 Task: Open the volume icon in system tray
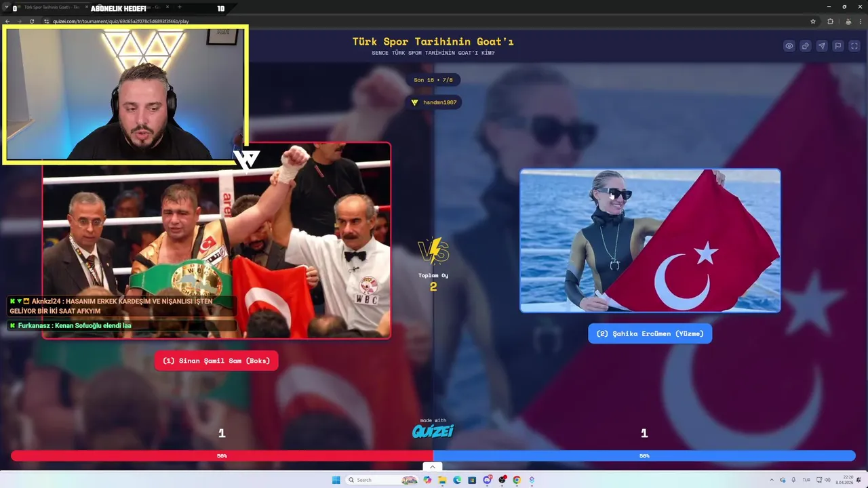(x=827, y=480)
